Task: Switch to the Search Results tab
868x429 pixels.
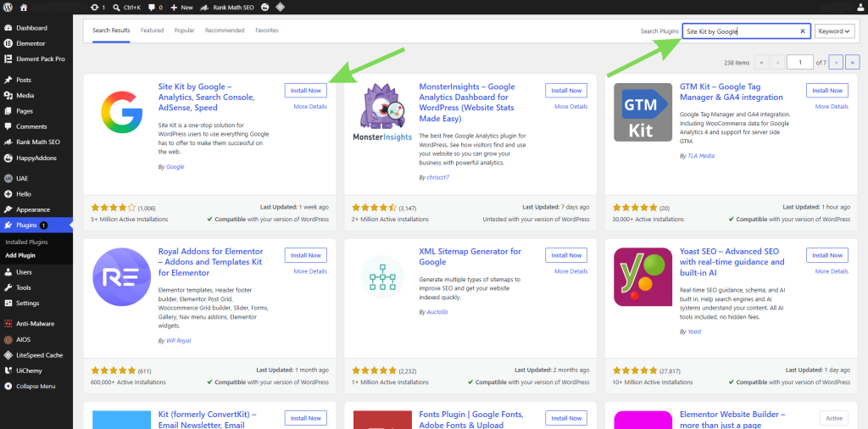Action: (x=111, y=31)
